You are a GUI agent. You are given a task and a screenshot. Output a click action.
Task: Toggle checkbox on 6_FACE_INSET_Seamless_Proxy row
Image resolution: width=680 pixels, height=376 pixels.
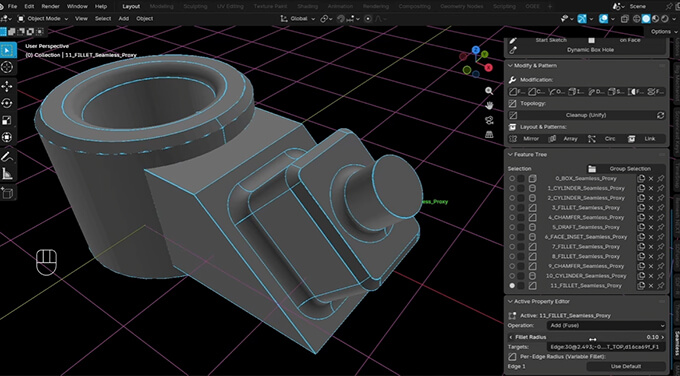coord(521,237)
